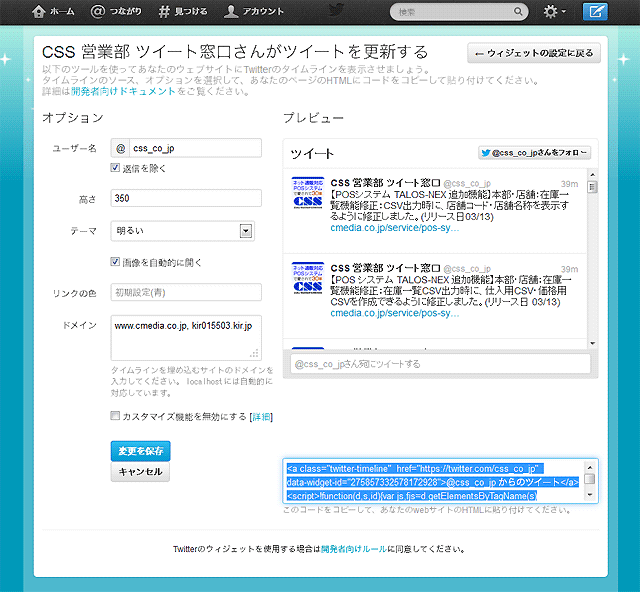Click the ツイート heading in preview

click(x=312, y=154)
